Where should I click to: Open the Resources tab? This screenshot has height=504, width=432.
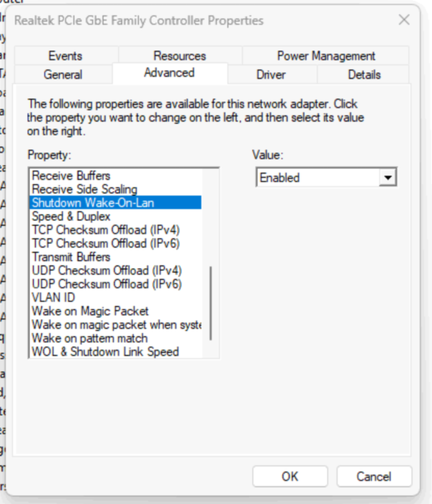click(180, 56)
